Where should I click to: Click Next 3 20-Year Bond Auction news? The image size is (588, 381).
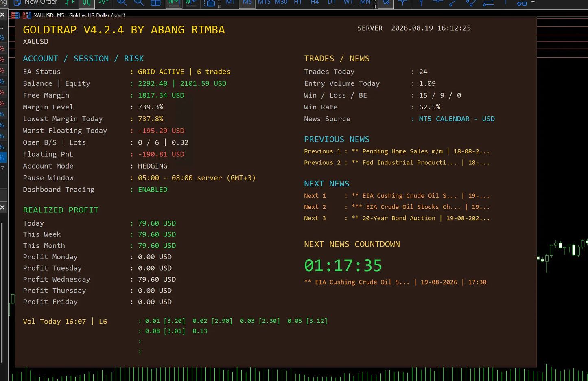tap(397, 218)
